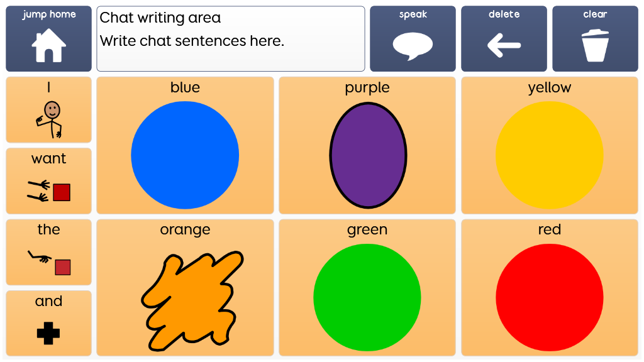644x362 pixels.
Task: Click the "orange" word label
Action: click(186, 230)
